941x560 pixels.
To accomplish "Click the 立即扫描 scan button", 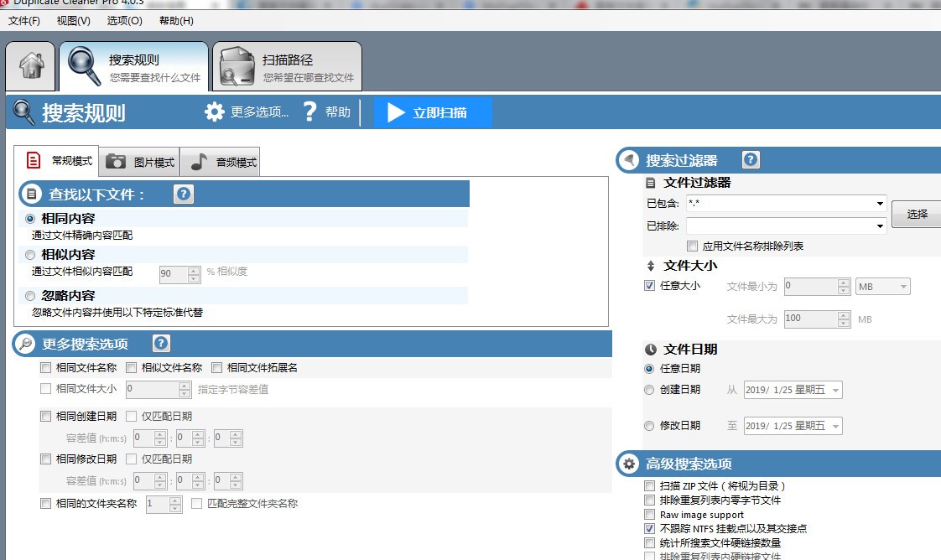I will [434, 111].
